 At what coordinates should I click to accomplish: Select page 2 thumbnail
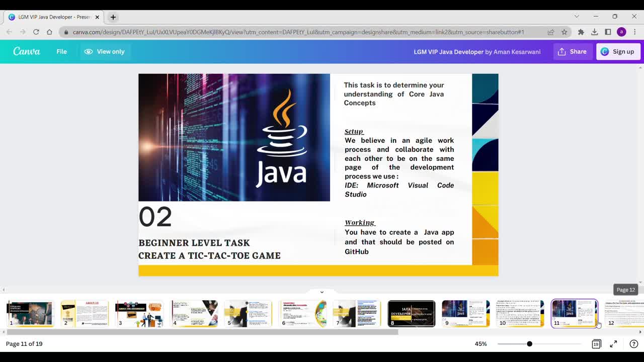tap(85, 313)
